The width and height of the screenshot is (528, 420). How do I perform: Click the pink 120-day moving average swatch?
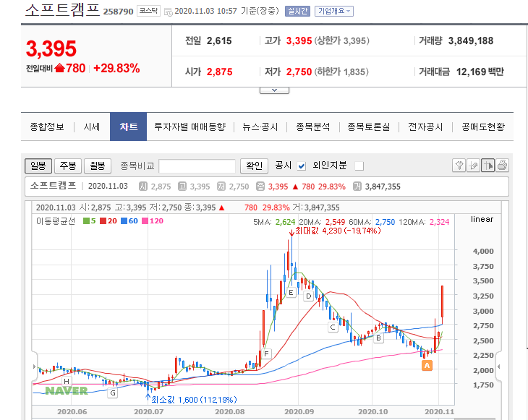point(145,221)
